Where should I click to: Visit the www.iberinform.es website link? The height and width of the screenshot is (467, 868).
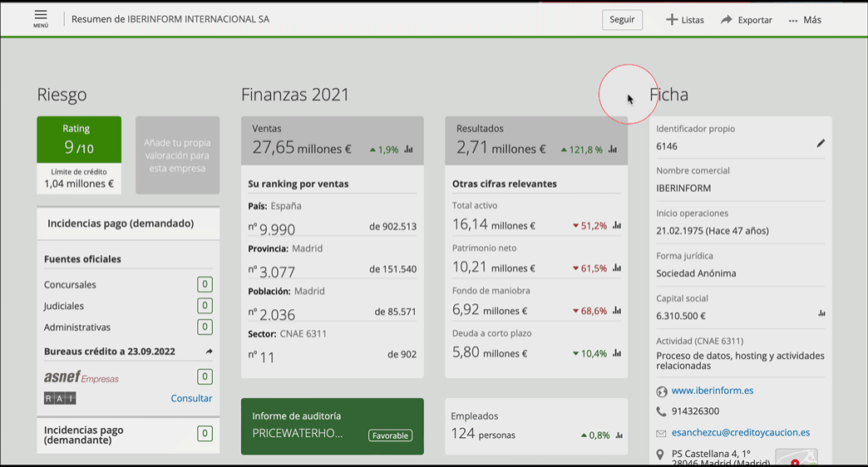[x=713, y=390]
